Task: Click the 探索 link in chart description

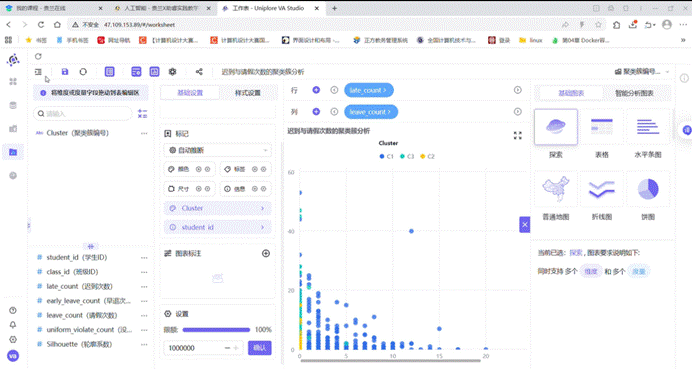Action: point(575,253)
